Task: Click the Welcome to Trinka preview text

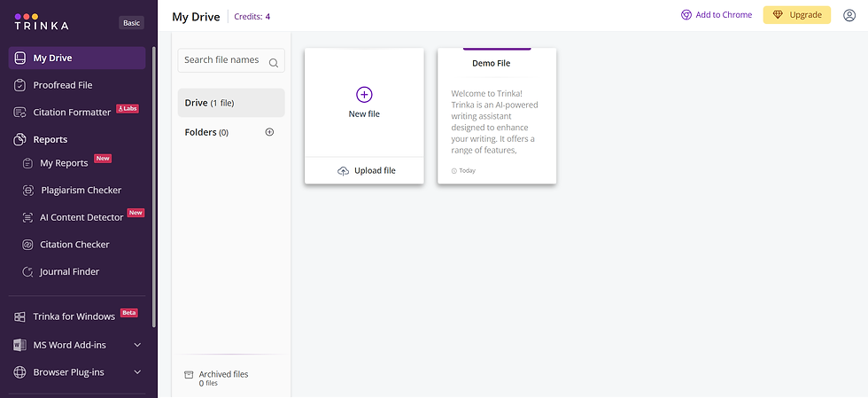Action: (494, 121)
